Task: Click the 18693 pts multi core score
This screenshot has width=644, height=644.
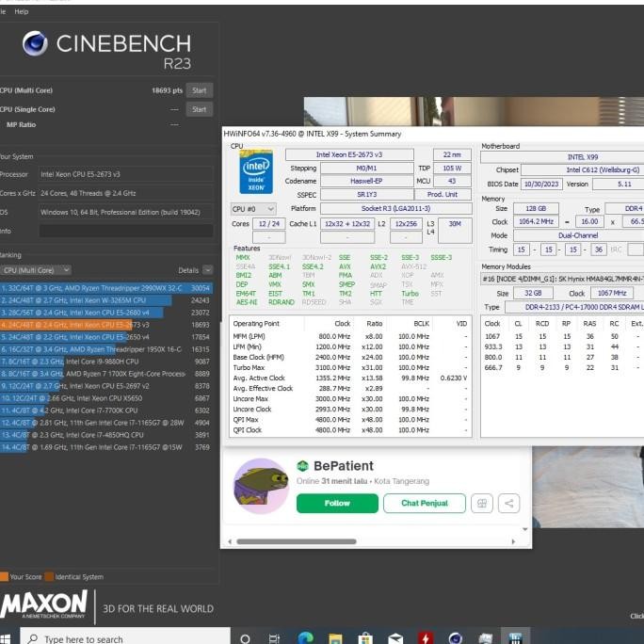Action: (x=167, y=90)
